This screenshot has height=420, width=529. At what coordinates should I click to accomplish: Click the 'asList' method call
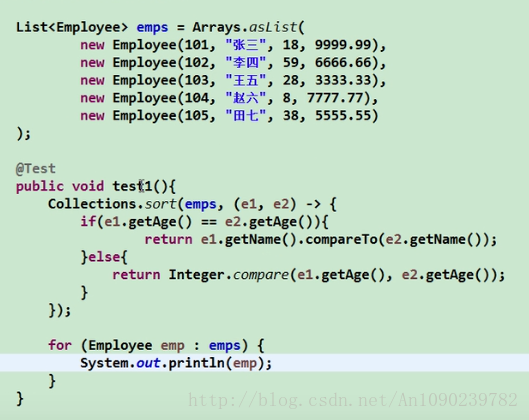273,27
